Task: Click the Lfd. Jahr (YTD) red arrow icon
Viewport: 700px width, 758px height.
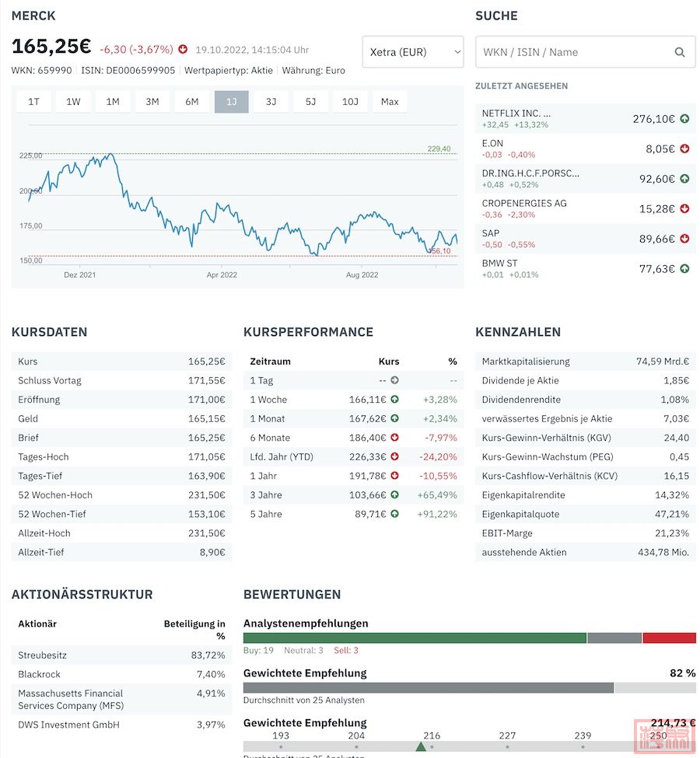Action: coord(394,456)
